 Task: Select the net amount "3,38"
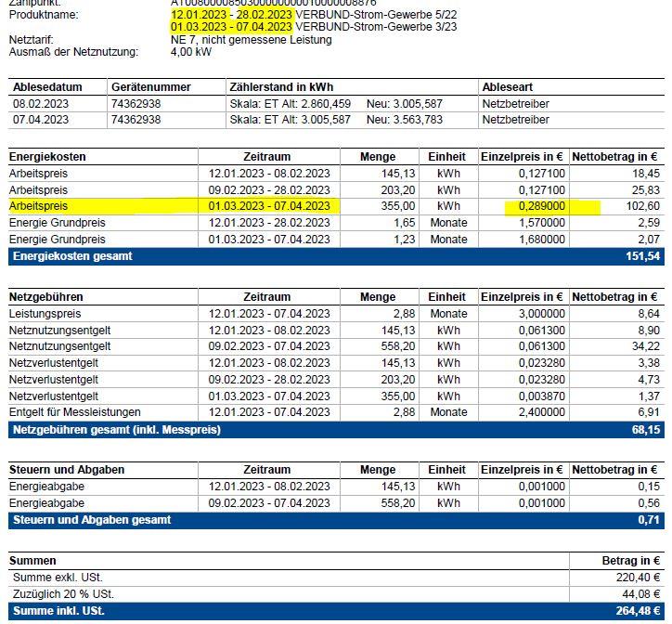tap(649, 363)
